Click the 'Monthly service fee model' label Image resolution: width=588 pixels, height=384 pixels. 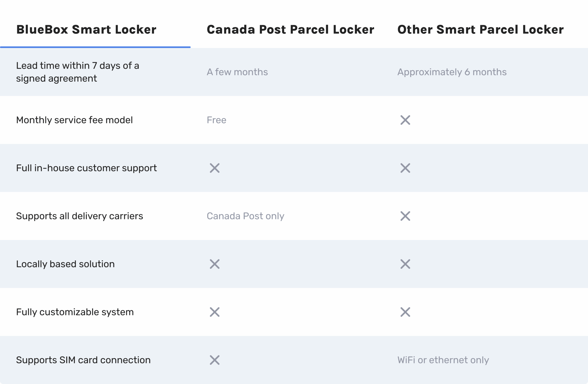click(x=74, y=120)
